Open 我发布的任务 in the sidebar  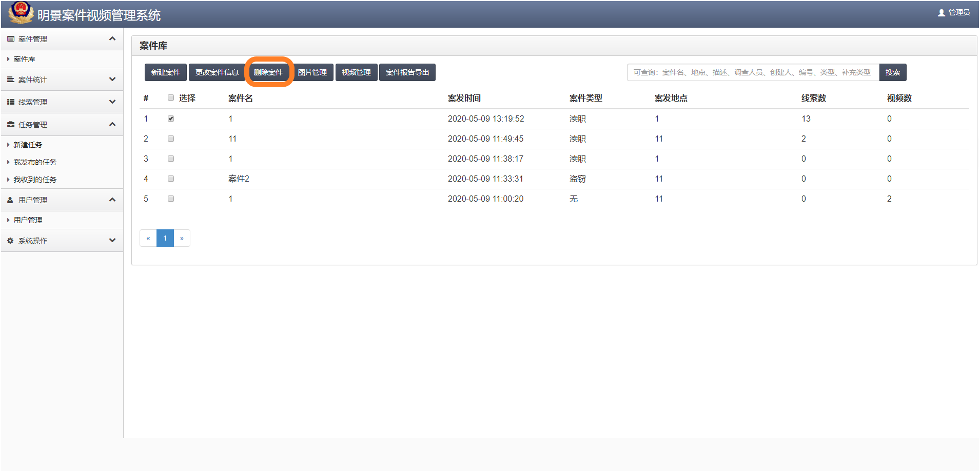click(x=34, y=162)
